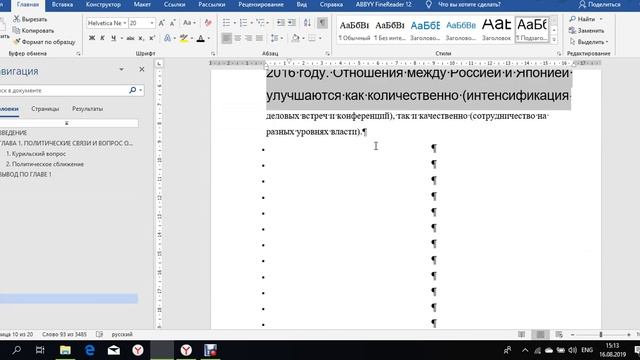This screenshot has height=360, width=640.
Task: Click the Copy (Копировать) button
Action: pyautogui.click(x=33, y=31)
